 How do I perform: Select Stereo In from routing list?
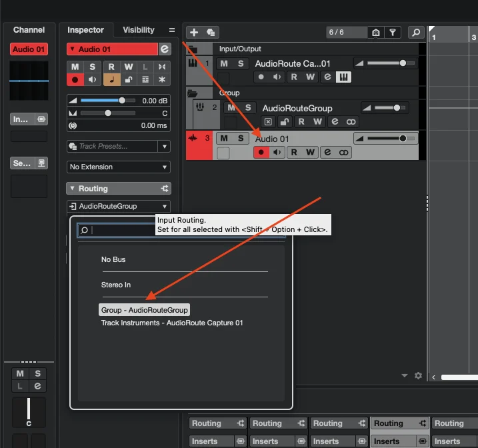[116, 285]
